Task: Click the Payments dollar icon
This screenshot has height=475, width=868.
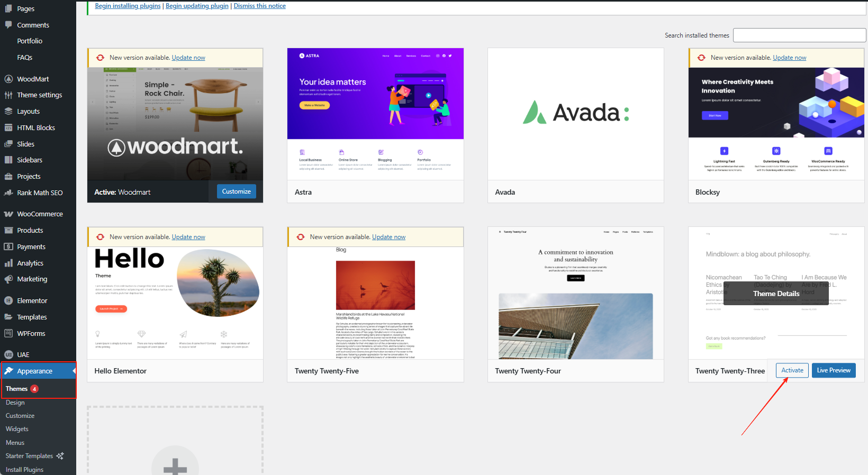Action: pyautogui.click(x=8, y=246)
